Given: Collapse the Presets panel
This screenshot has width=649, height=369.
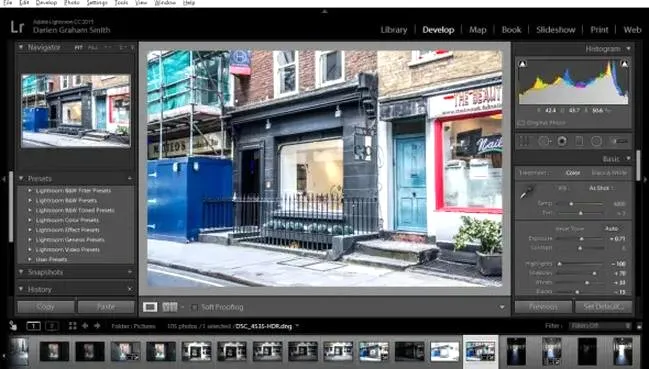Looking at the screenshot, I should click(21, 178).
